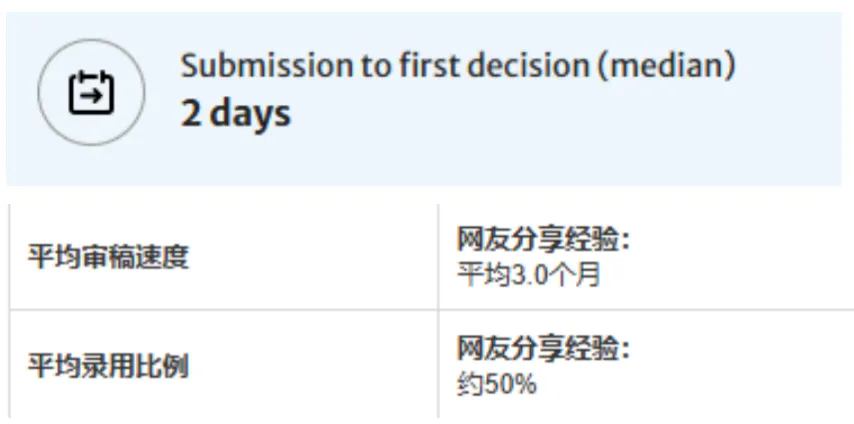Select the circular outline around the calendar icon
The image size is (854, 424).
[x=91, y=92]
